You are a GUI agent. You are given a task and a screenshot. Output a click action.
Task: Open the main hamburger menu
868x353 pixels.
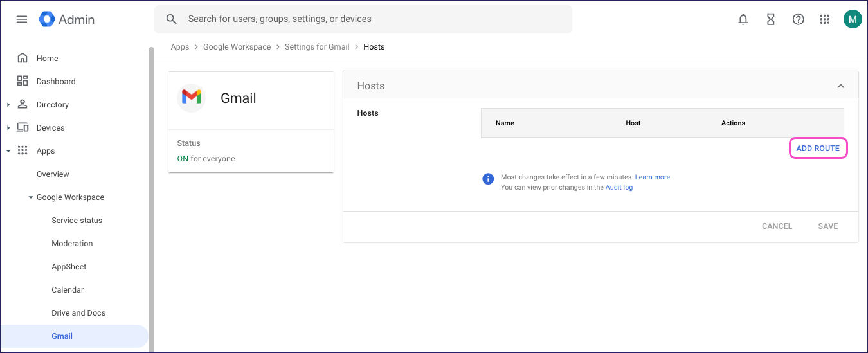click(x=22, y=19)
